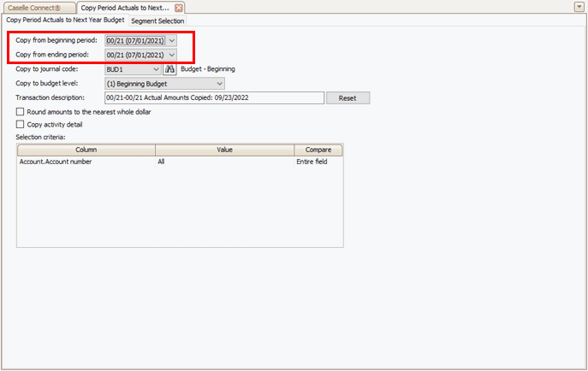This screenshot has width=588, height=371.
Task: Check the Copy activity detail box
Action: point(21,125)
